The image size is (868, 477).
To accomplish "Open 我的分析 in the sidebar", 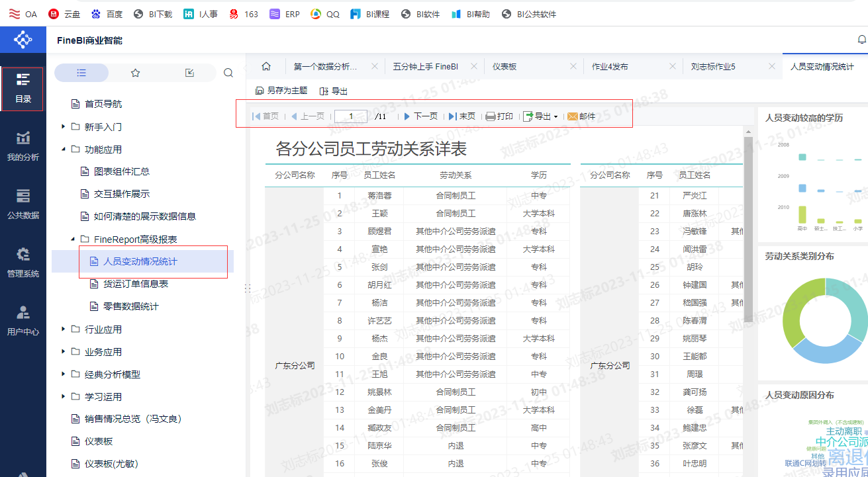I will point(23,147).
